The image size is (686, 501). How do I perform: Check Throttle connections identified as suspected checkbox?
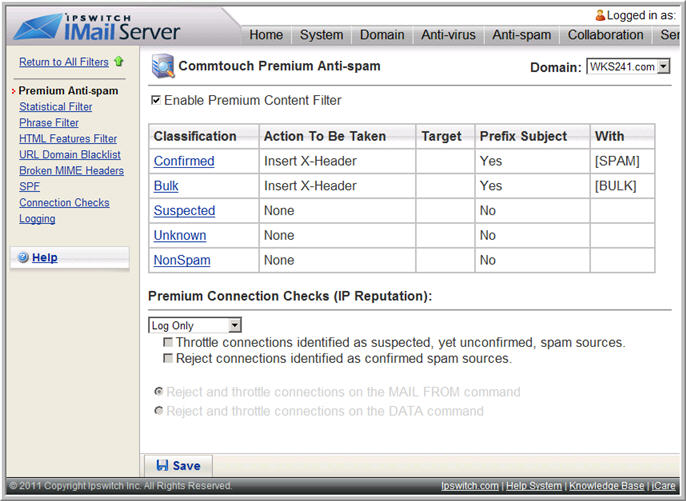(x=168, y=342)
